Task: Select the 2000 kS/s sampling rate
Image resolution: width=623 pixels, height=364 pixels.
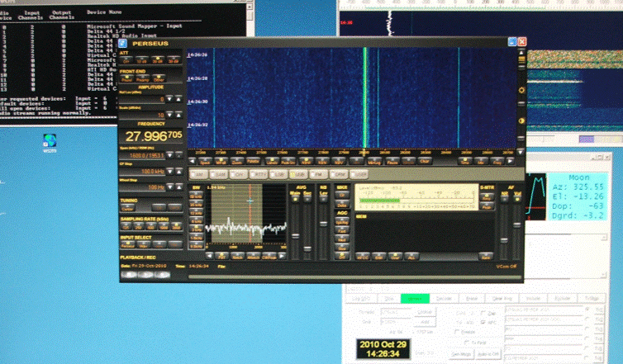Action: coord(176,227)
